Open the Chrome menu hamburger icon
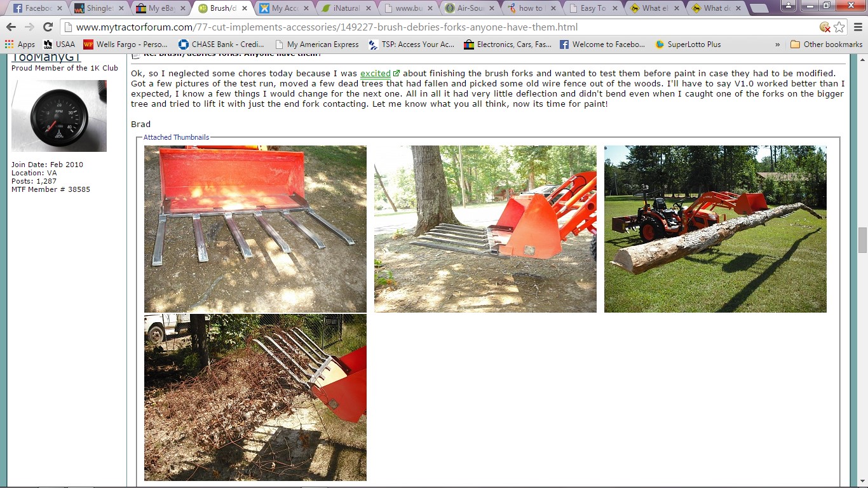Image resolution: width=868 pixels, height=488 pixels. coord(857,27)
